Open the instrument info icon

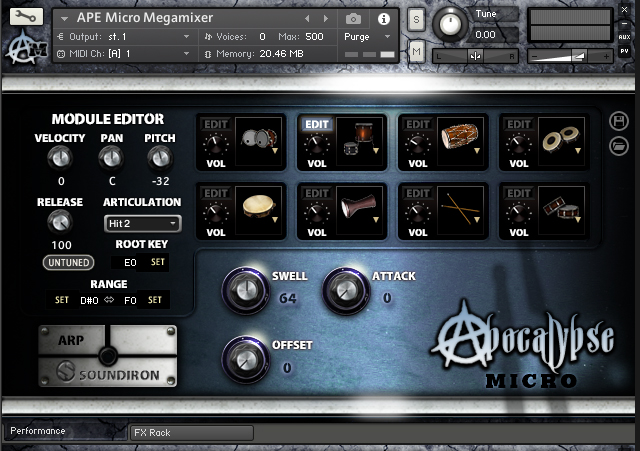pyautogui.click(x=384, y=19)
